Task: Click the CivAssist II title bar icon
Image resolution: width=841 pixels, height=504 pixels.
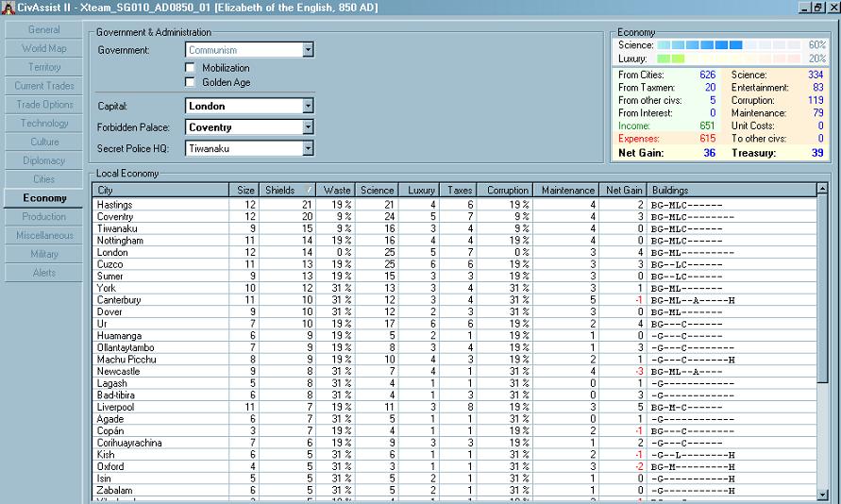Action: (8, 8)
